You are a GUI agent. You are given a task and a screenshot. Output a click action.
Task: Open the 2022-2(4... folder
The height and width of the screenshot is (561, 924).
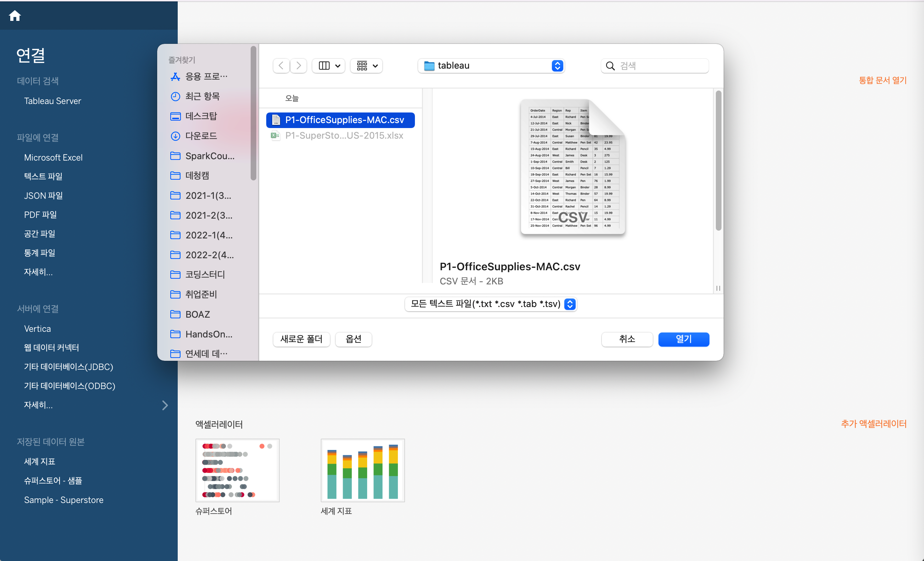tap(202, 255)
